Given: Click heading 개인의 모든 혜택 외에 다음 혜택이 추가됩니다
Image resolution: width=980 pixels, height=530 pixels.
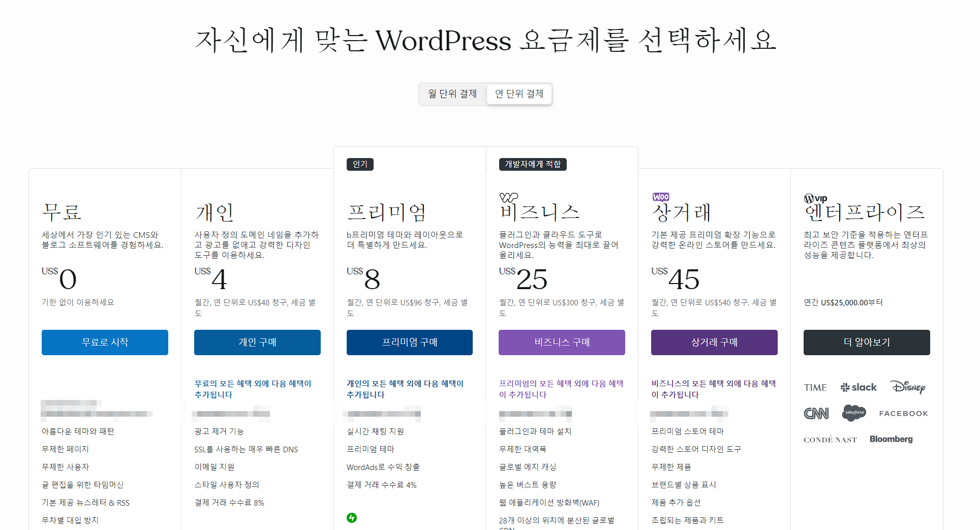Looking at the screenshot, I should tap(405, 389).
